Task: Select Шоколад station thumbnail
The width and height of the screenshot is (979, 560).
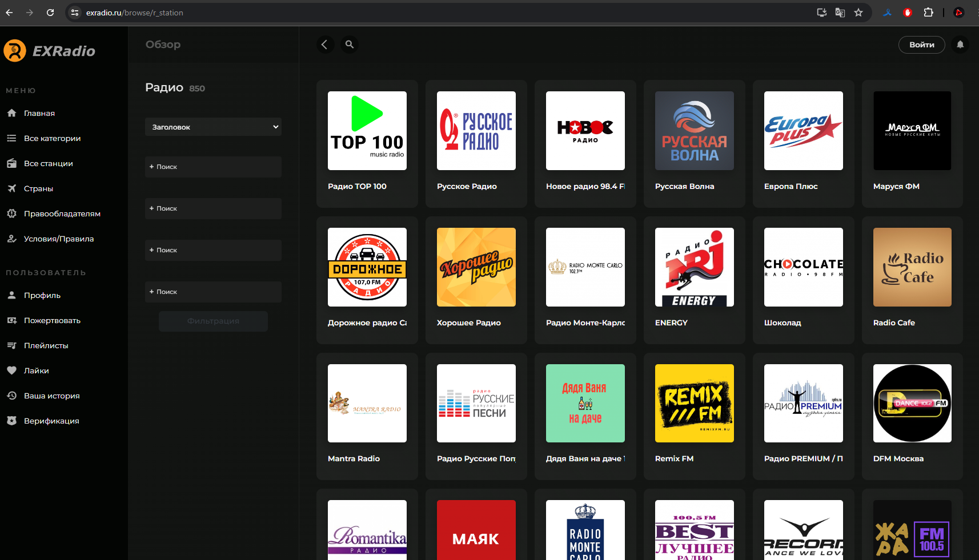Action: point(804,267)
